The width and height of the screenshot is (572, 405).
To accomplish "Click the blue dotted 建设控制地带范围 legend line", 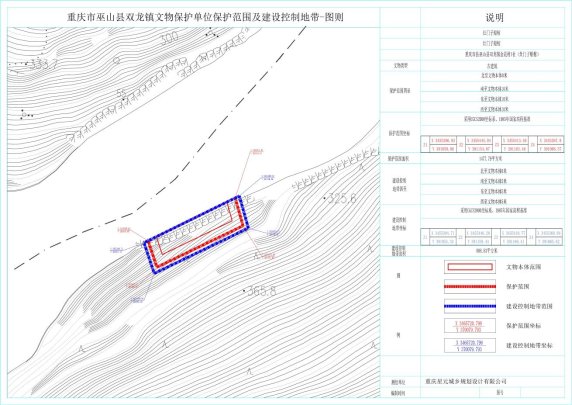I will pos(470,306).
